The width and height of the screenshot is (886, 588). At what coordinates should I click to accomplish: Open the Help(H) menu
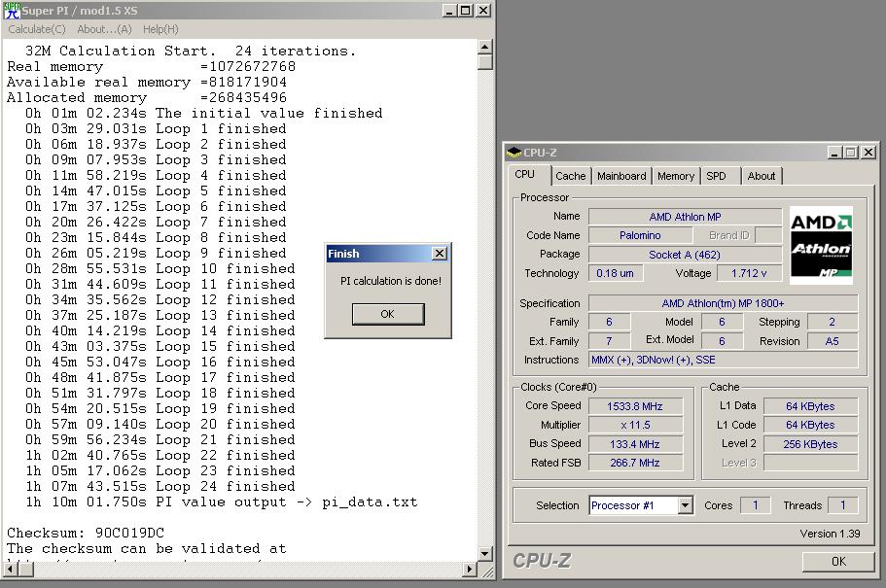point(160,29)
